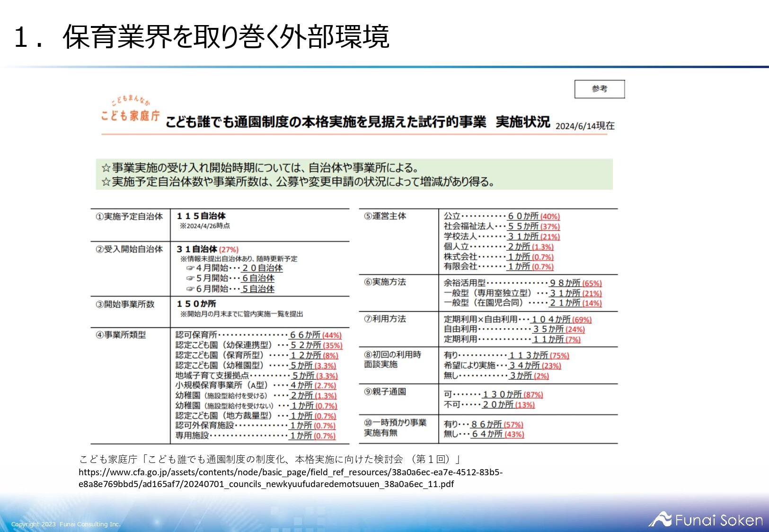Click 社会福祉法人 55か所 (37%) entry
The width and height of the screenshot is (769, 532).
click(502, 227)
